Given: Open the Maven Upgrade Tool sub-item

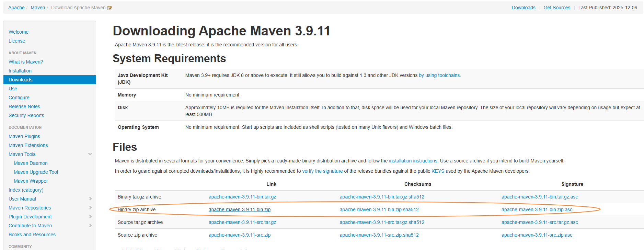Looking at the screenshot, I should (x=36, y=172).
